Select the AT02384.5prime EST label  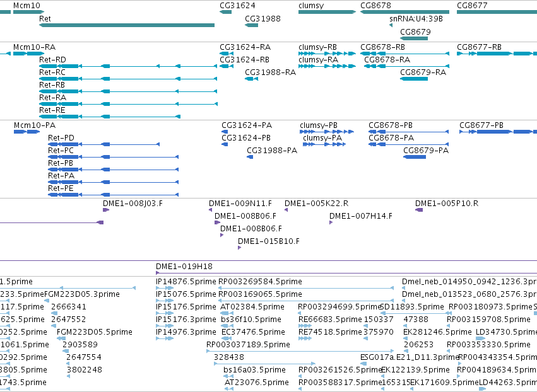253,307
